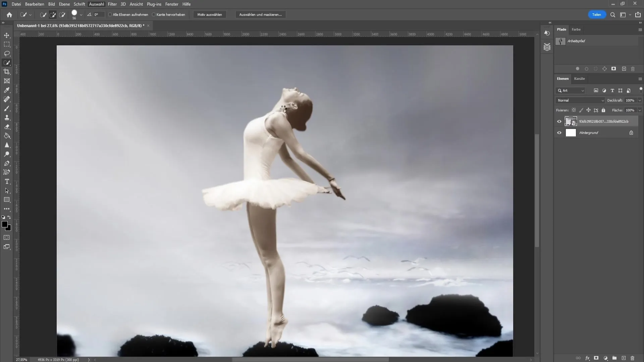The height and width of the screenshot is (362, 644).
Task: Toggle visibility of ballerina layer
Action: [x=559, y=121]
